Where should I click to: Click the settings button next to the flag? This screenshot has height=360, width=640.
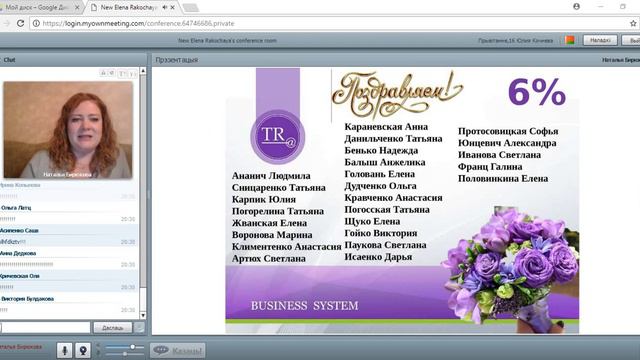[x=600, y=40]
